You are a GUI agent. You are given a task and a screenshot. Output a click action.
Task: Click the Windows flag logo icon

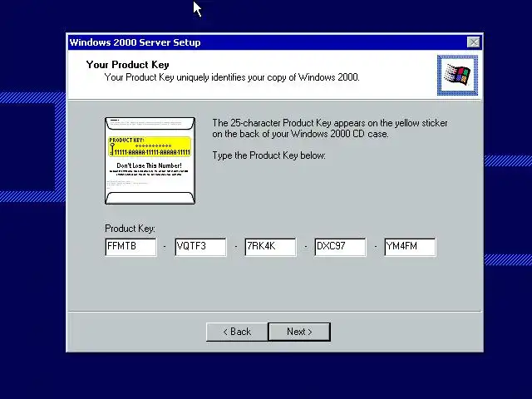coord(457,76)
